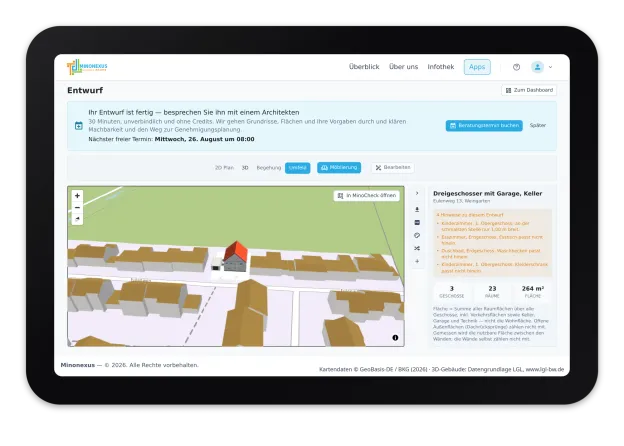
Task: Click 'Mittwoch, 26. August um 08:00' text
Action: (x=205, y=139)
